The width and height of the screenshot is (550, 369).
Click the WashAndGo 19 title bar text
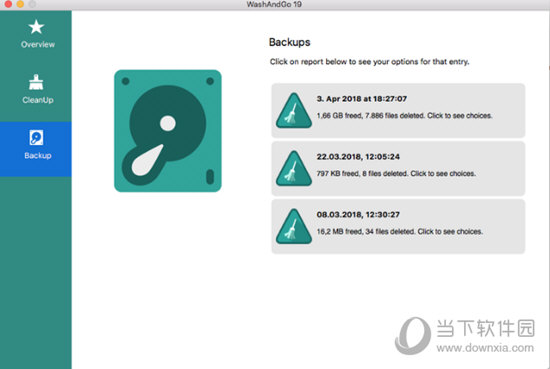[x=274, y=4]
